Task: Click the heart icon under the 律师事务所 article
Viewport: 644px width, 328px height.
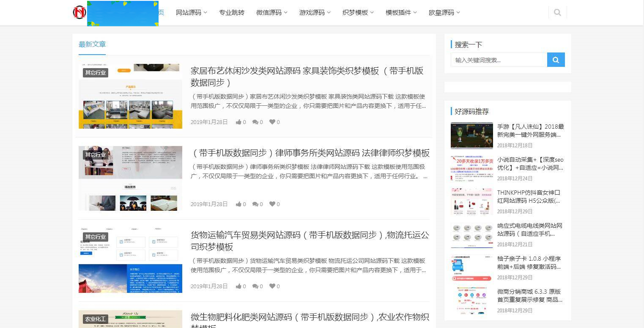Action: coord(271,204)
